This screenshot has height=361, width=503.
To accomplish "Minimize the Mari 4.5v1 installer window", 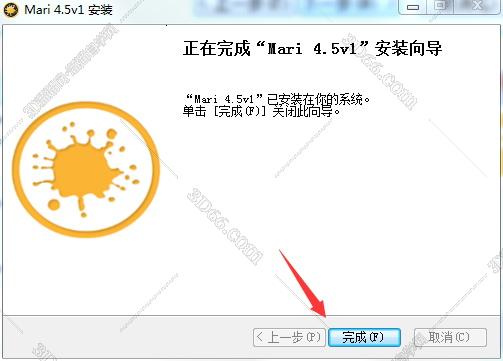I will pyautogui.click(x=413, y=6).
